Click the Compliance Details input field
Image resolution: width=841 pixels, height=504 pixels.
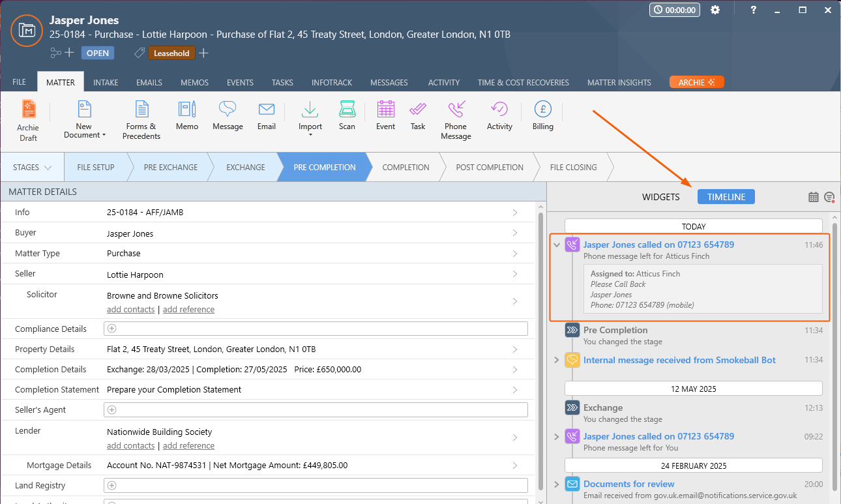coord(316,329)
